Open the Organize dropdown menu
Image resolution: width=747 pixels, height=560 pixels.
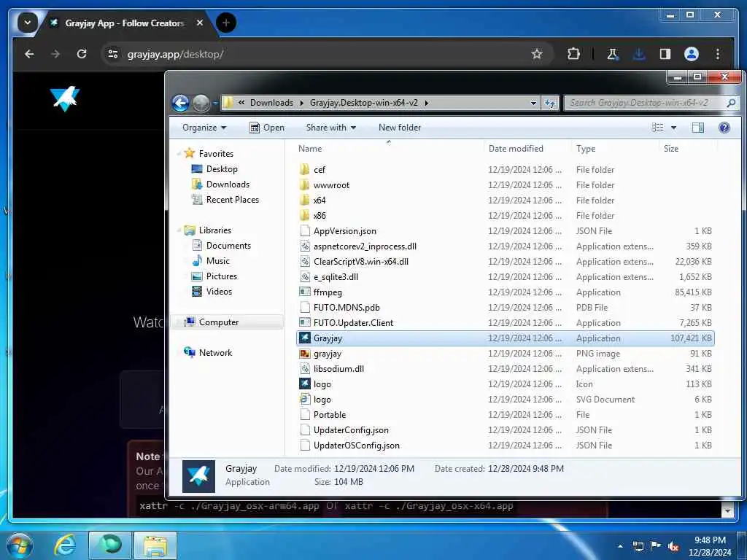coord(204,128)
